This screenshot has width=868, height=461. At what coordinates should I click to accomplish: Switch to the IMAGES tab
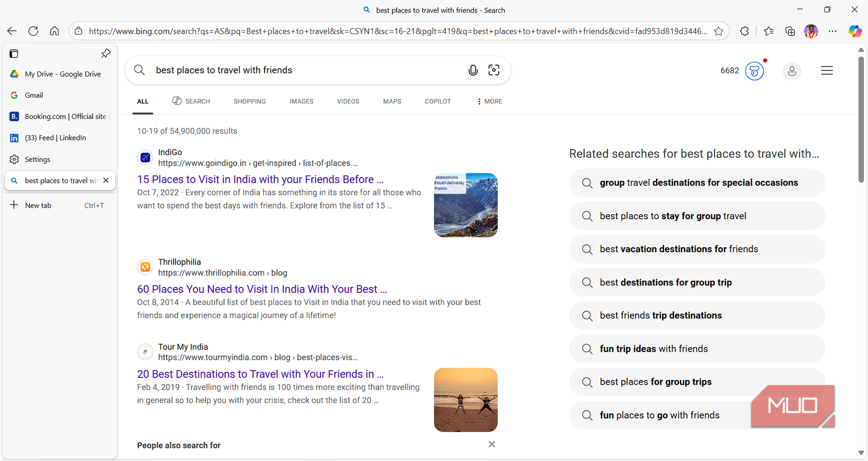[x=301, y=101]
